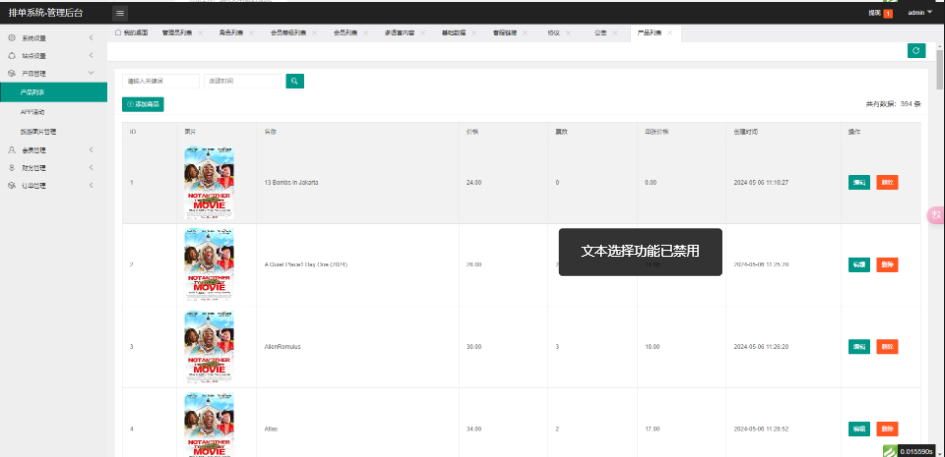
Task: Click the green search magnifier button
Action: [x=295, y=81]
